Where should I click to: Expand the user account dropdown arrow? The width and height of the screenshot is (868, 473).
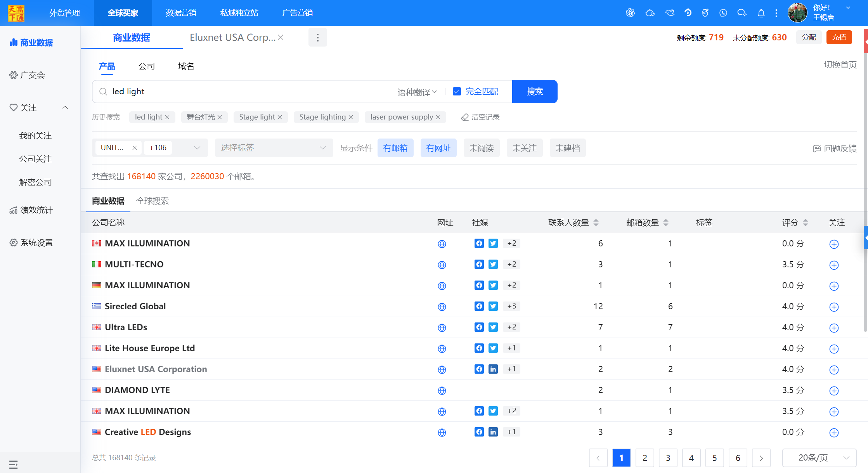coord(848,8)
